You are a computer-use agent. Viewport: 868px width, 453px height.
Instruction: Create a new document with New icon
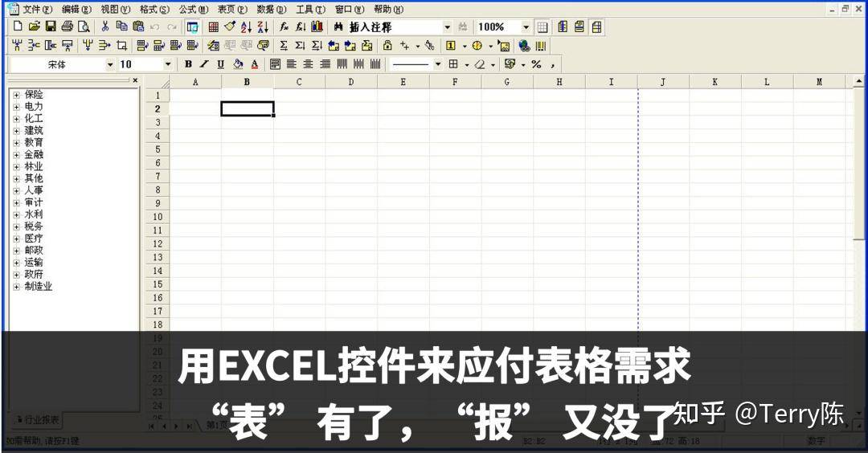[18, 27]
